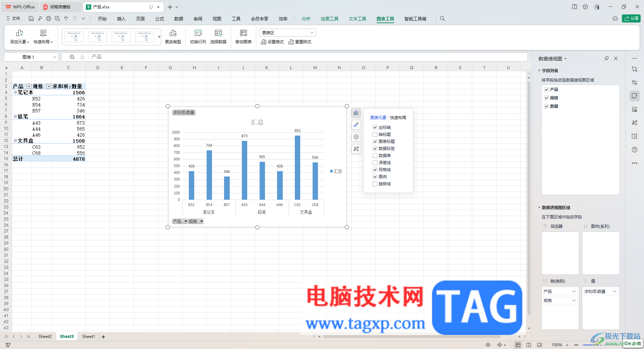Toggle 图表标题 (Chart title) checkbox
The image size is (644, 349).
coord(375,142)
